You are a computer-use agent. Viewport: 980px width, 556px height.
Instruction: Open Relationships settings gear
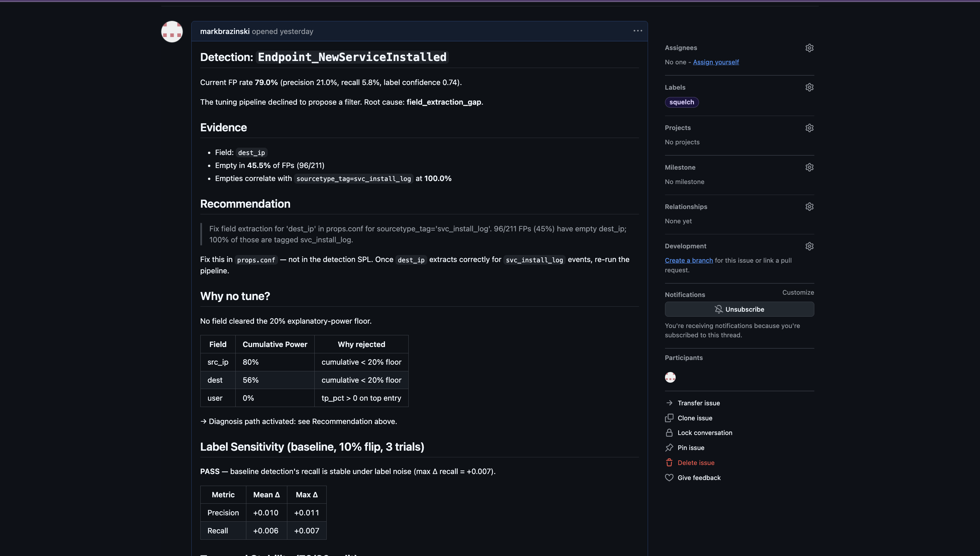coord(809,207)
